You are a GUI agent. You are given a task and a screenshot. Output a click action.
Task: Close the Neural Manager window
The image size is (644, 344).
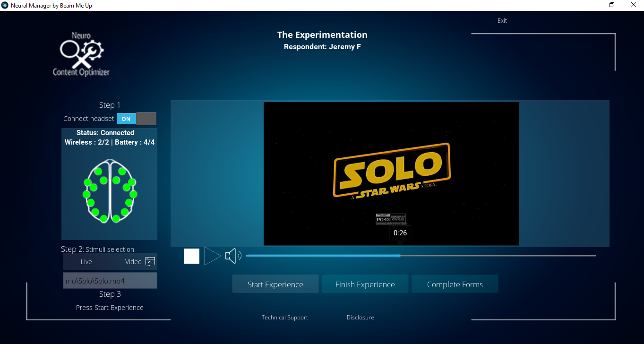(633, 5)
